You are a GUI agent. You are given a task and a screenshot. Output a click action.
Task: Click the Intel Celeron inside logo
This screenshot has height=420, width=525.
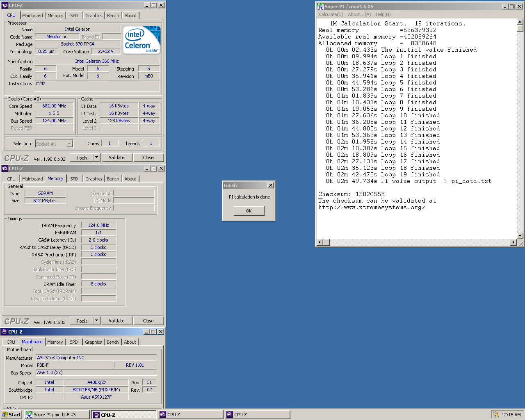(x=142, y=40)
